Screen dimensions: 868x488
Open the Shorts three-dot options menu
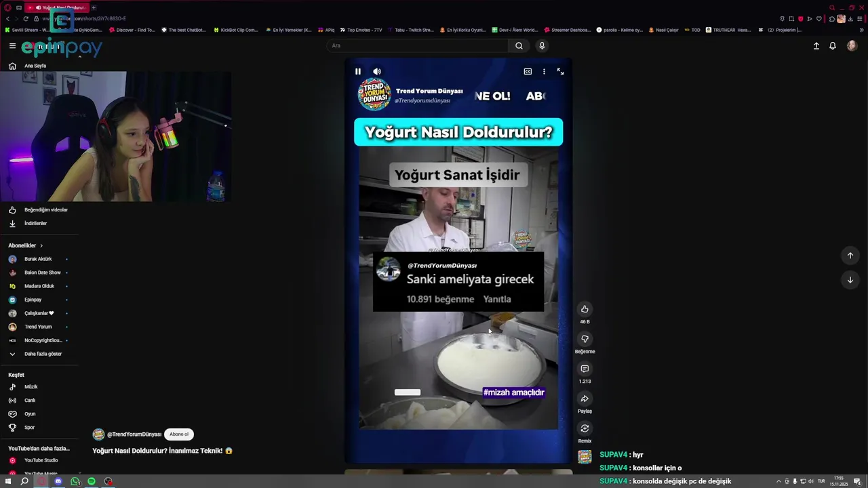[544, 71]
